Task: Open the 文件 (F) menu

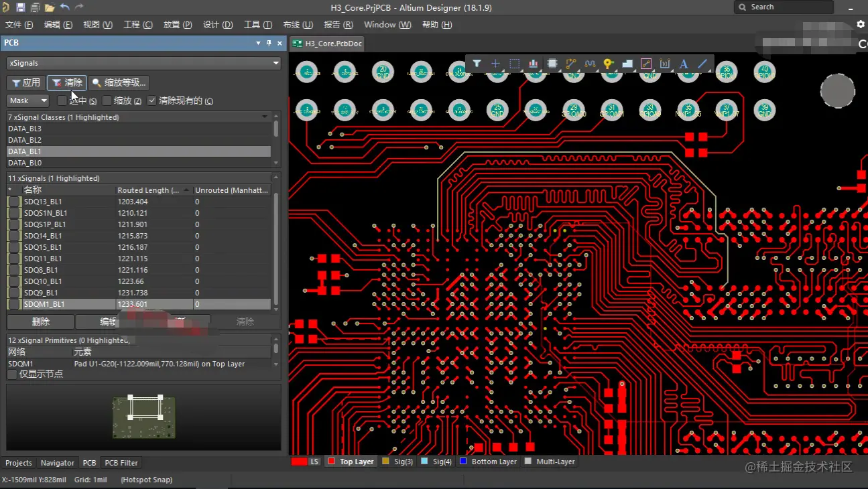Action: tap(19, 25)
